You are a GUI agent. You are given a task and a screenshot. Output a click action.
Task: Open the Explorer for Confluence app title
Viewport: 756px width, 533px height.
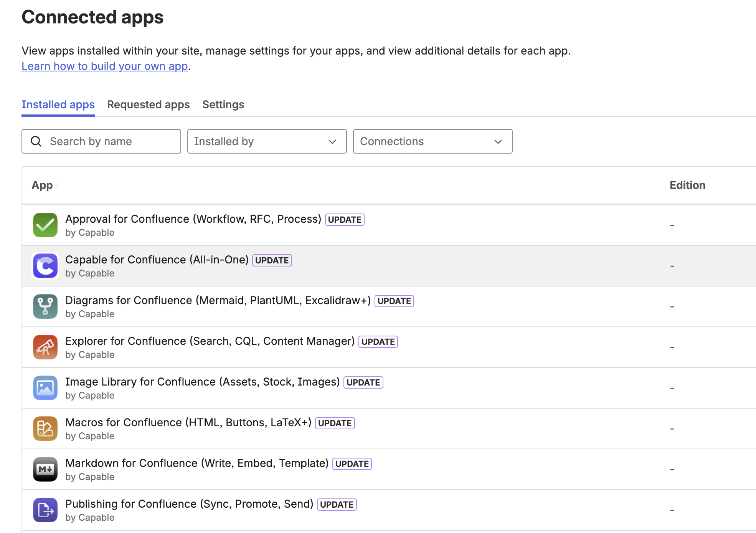[210, 341]
